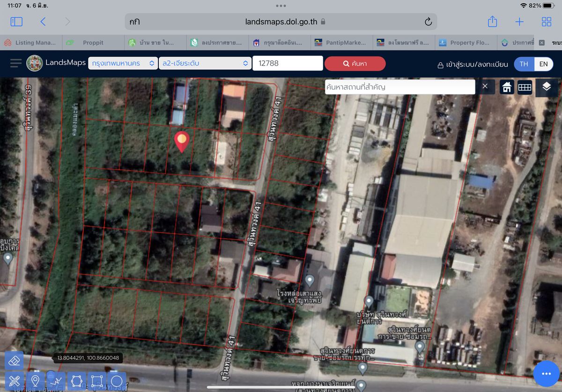Open the LandsMaps hamburger menu
The height and width of the screenshot is (392, 562).
tap(16, 63)
